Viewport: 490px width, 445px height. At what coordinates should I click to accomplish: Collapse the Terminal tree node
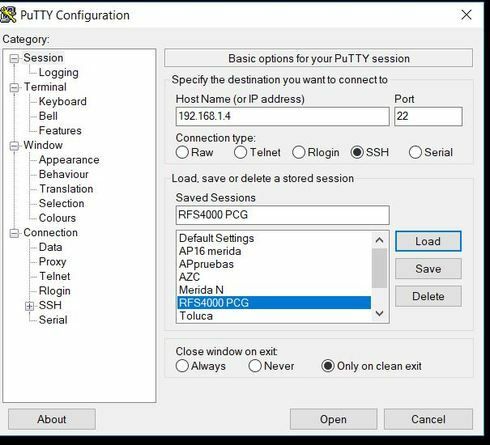pyautogui.click(x=14, y=88)
